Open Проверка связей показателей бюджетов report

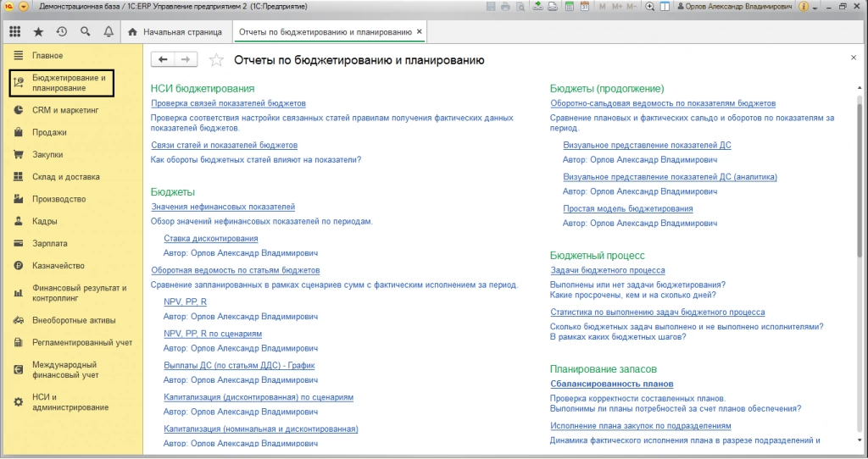(x=228, y=102)
